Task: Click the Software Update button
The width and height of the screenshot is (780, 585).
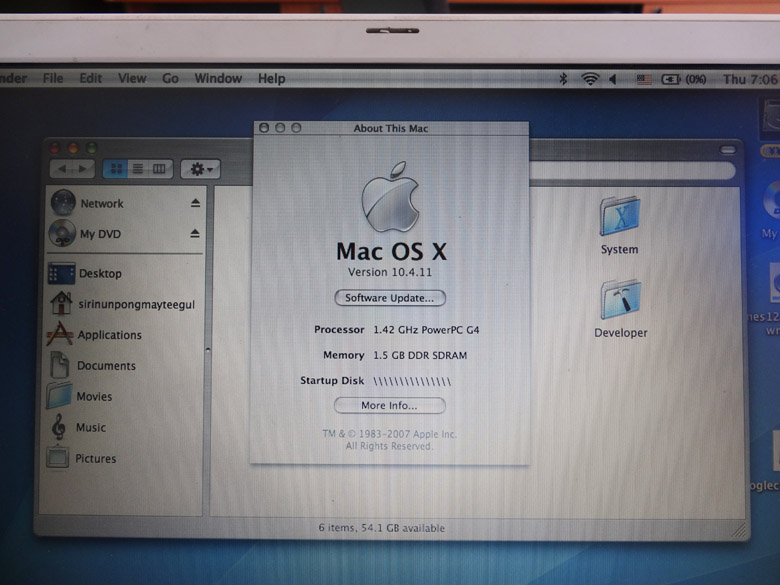Action: click(x=390, y=298)
